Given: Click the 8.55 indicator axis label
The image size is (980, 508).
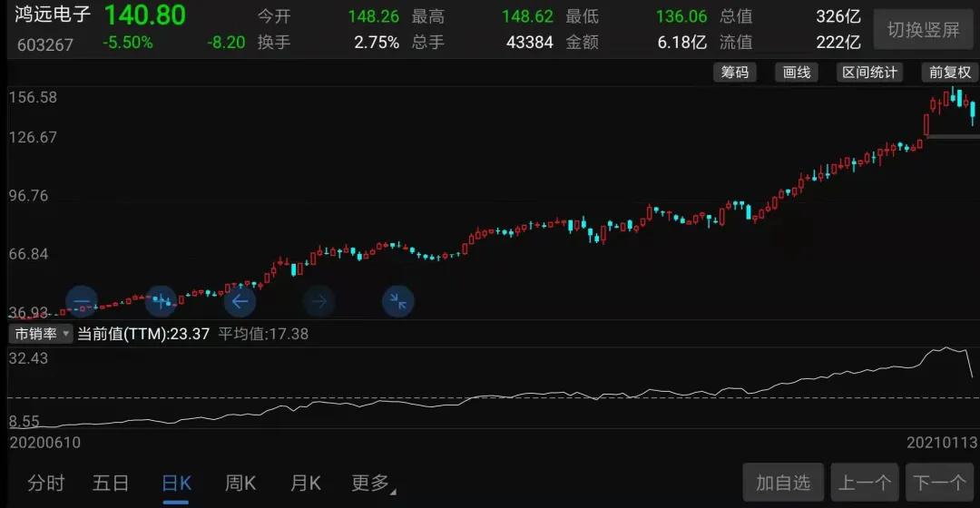Looking at the screenshot, I should coord(24,421).
